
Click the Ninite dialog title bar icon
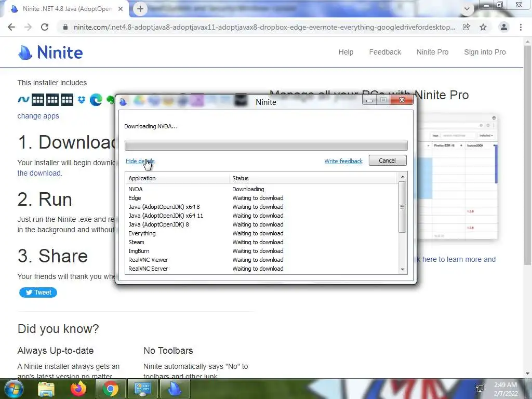tap(123, 102)
